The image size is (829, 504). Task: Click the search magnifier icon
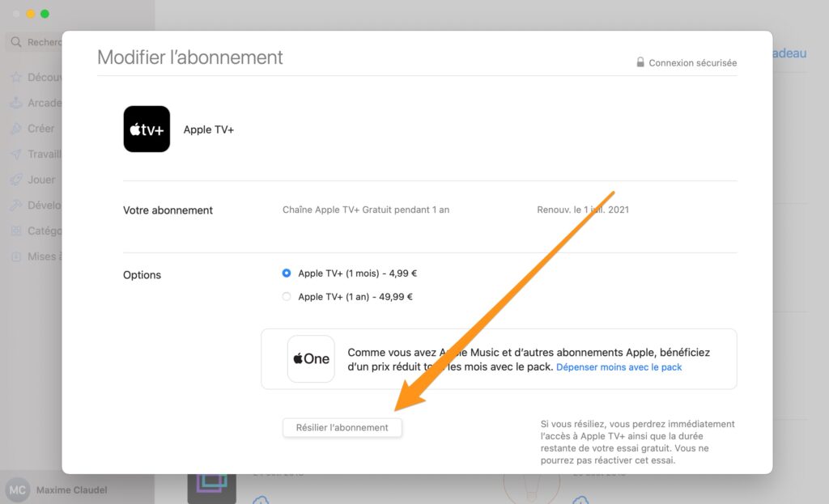(x=16, y=42)
